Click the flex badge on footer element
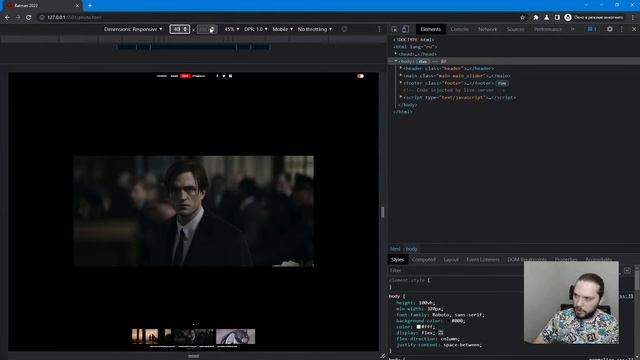 [502, 83]
